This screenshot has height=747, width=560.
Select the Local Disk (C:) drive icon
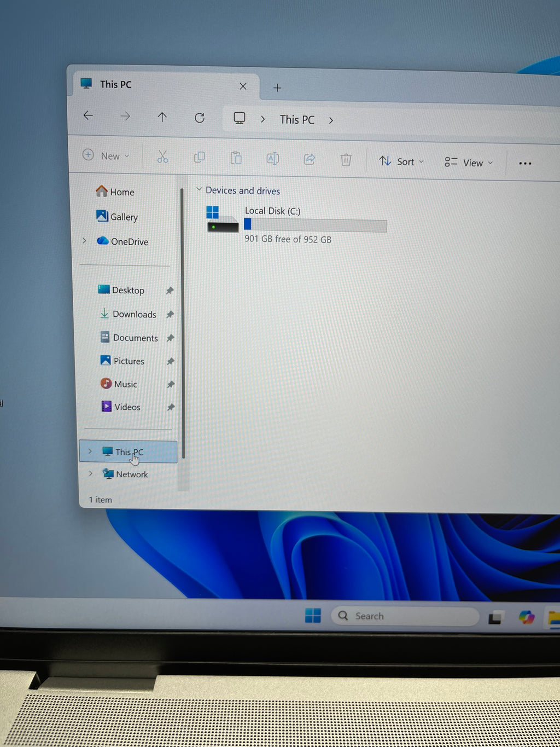(x=223, y=219)
